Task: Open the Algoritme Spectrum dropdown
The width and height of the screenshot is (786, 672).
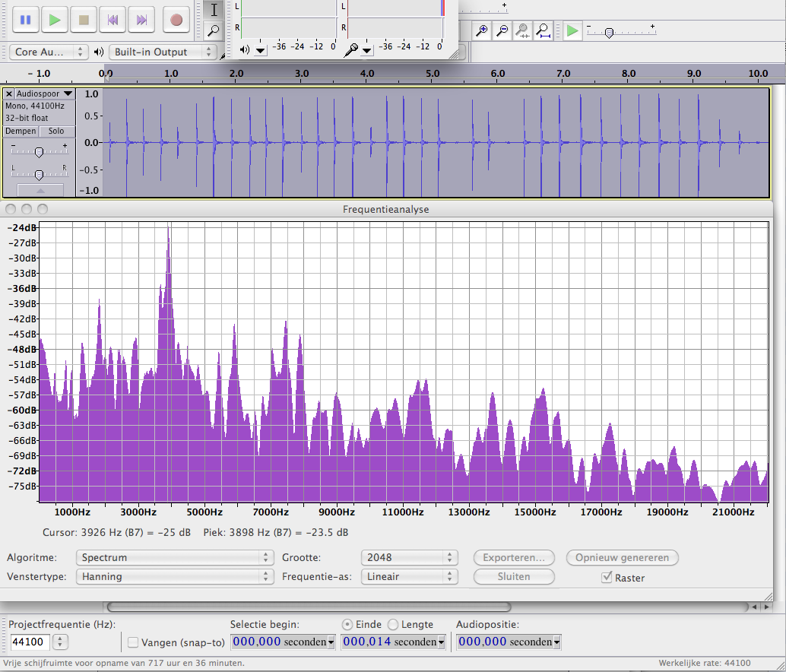Action: click(174, 557)
